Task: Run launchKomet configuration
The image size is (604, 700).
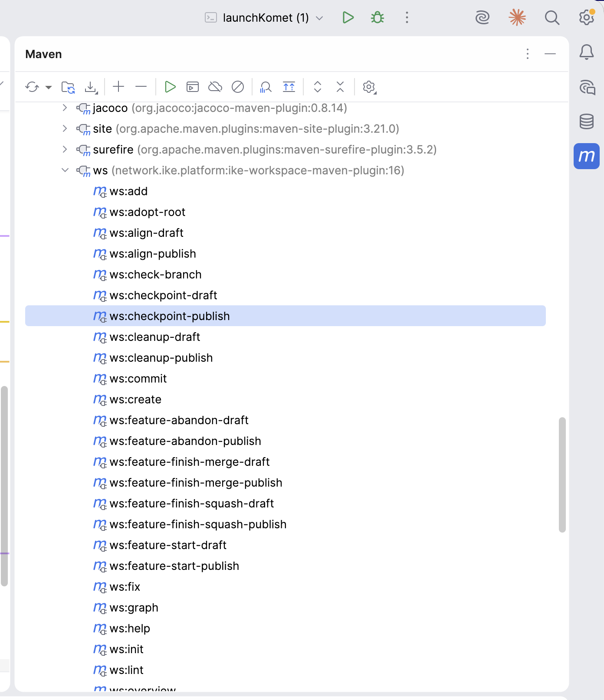Action: (x=348, y=18)
